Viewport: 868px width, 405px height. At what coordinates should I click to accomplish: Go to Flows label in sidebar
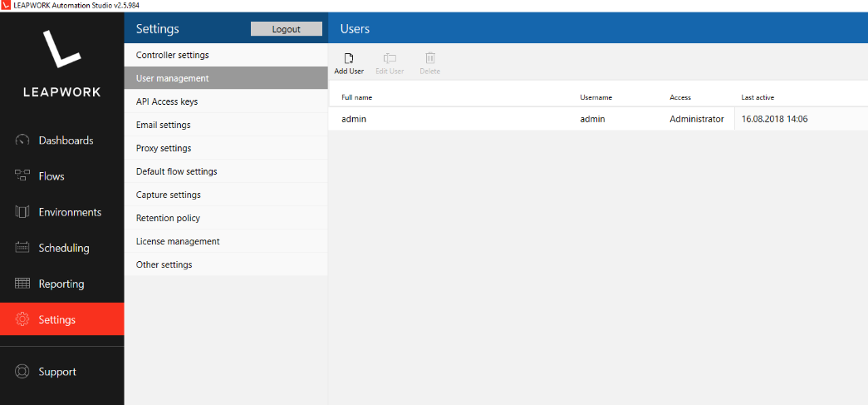pyautogui.click(x=51, y=176)
